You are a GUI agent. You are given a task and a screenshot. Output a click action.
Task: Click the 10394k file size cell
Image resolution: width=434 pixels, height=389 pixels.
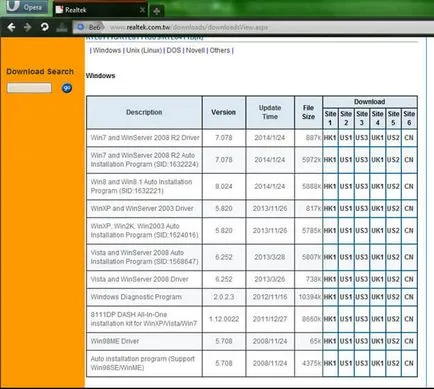tap(308, 297)
